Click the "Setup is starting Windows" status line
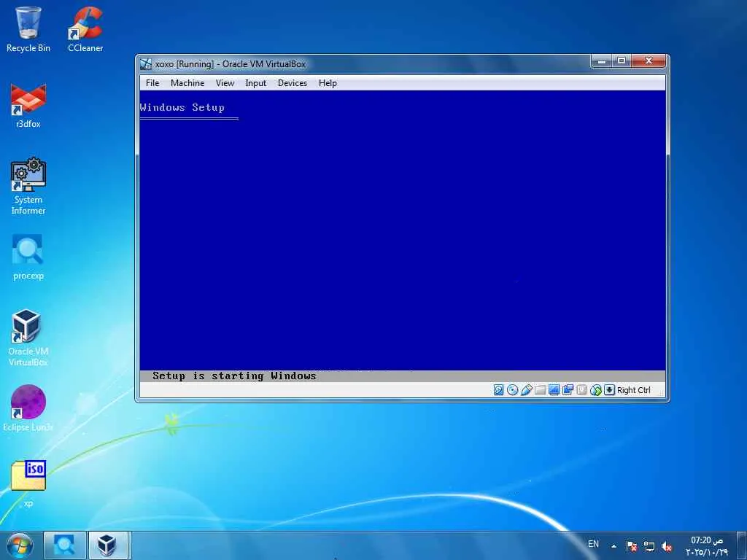The height and width of the screenshot is (560, 747). click(234, 376)
